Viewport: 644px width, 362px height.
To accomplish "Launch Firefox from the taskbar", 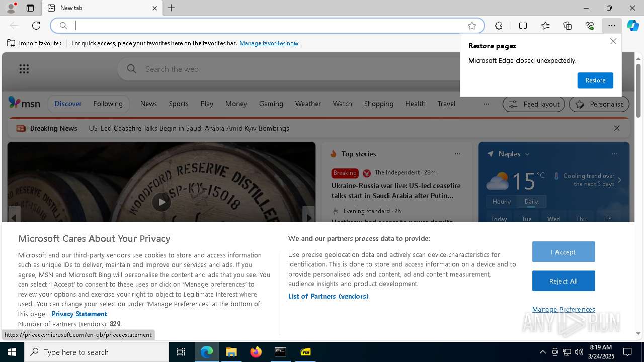I will (256, 352).
